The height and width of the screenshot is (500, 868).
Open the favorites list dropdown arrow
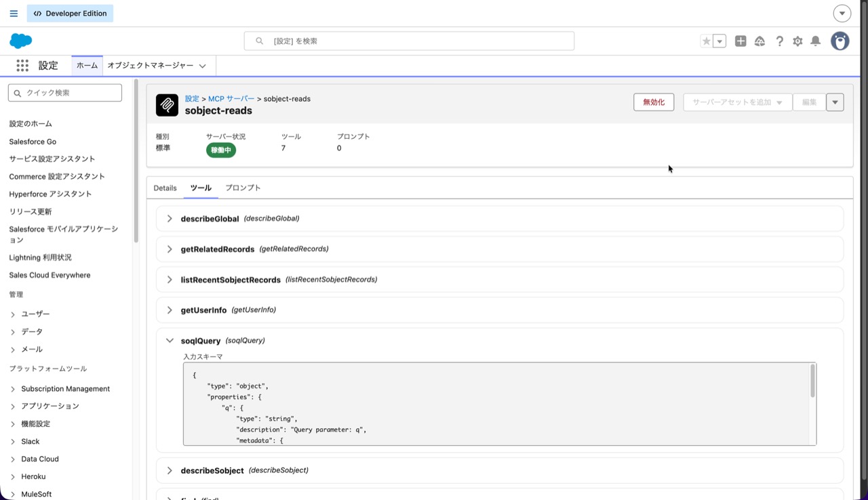[720, 41]
